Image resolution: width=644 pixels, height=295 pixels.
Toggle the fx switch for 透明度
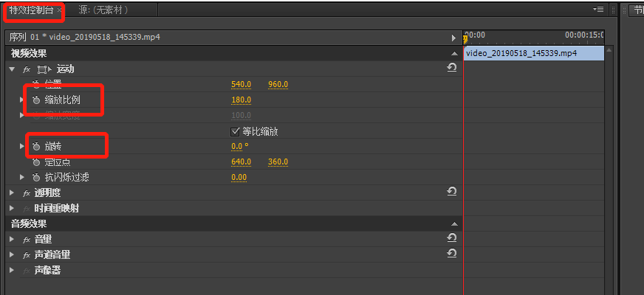tap(27, 192)
